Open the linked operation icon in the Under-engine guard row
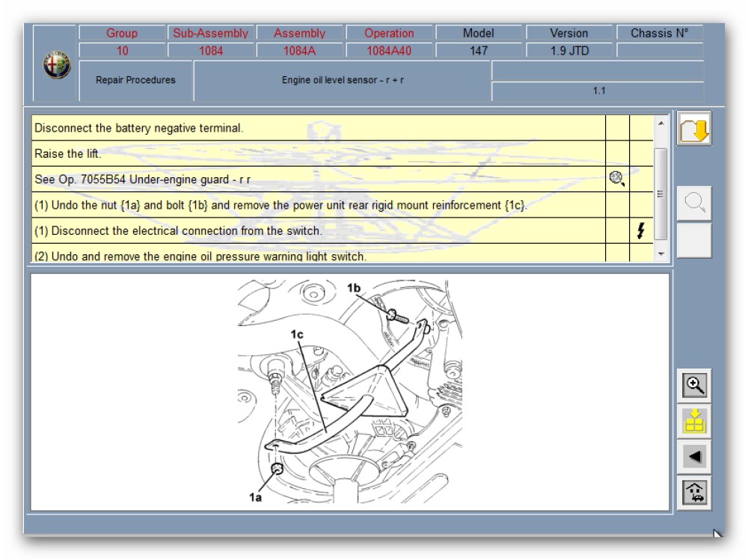 (x=617, y=179)
